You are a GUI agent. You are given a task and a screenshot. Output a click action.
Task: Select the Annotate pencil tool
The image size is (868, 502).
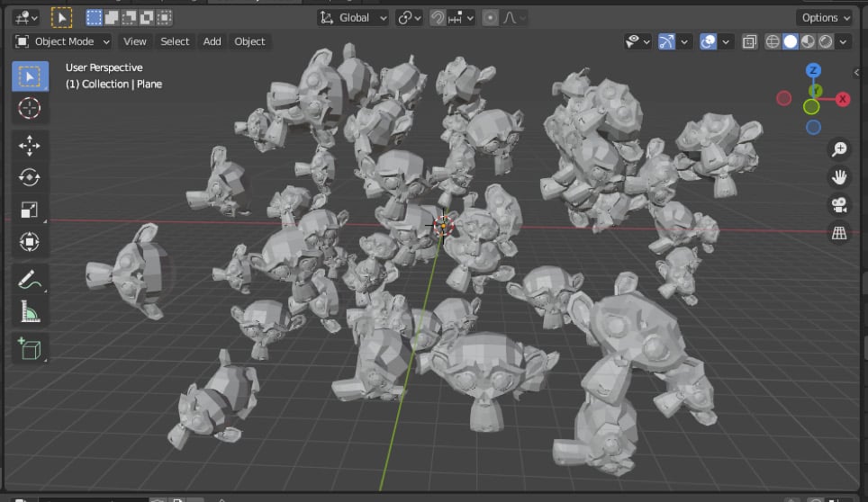tap(30, 279)
